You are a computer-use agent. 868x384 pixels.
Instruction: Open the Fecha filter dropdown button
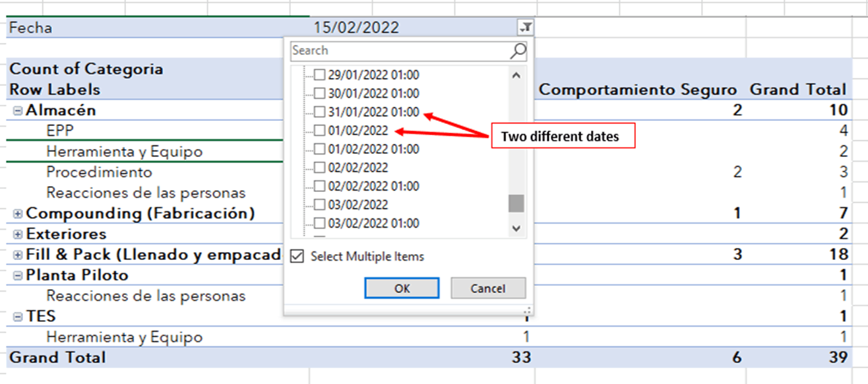click(x=526, y=27)
